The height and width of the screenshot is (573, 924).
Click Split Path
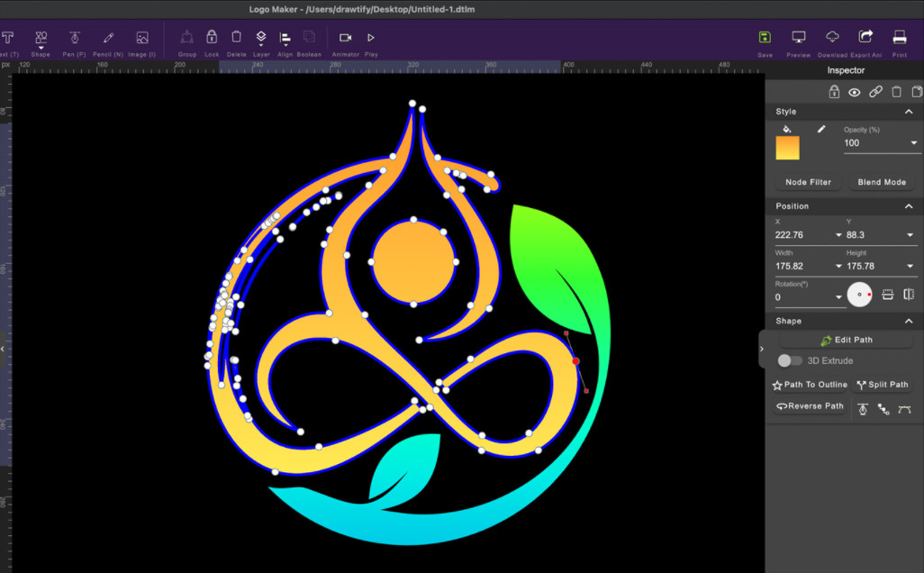tap(883, 385)
